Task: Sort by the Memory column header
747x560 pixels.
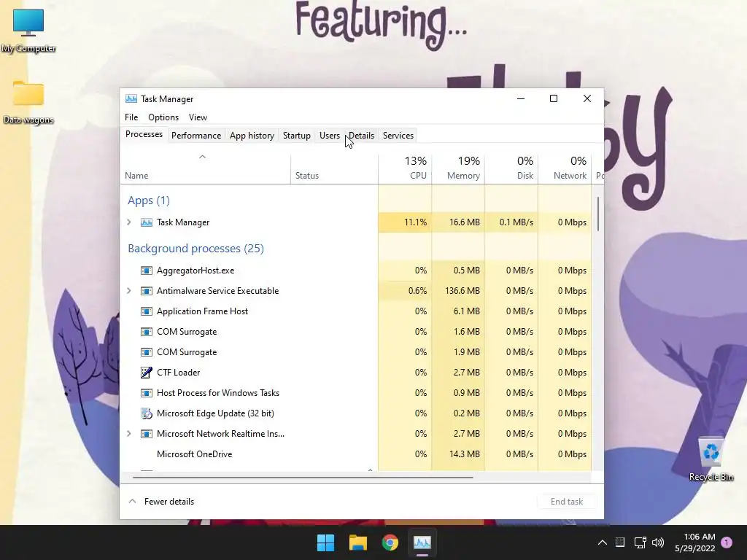Action: point(458,168)
